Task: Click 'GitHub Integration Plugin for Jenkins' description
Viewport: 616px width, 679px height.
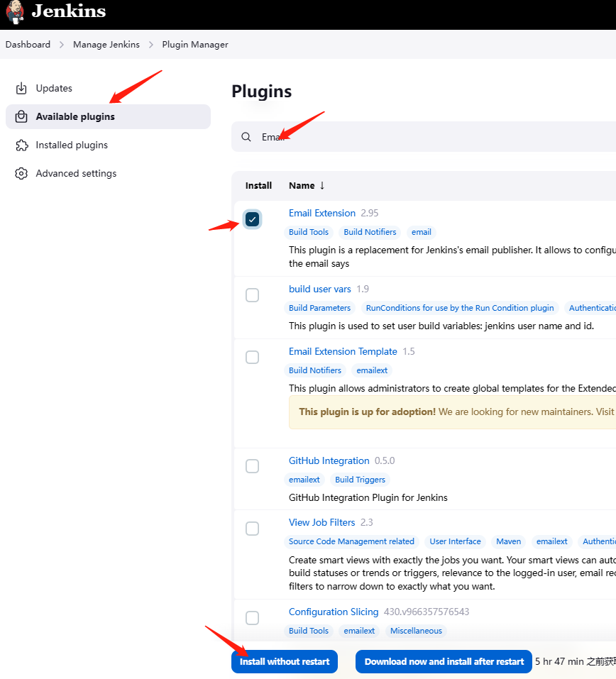Action: pyautogui.click(x=368, y=497)
